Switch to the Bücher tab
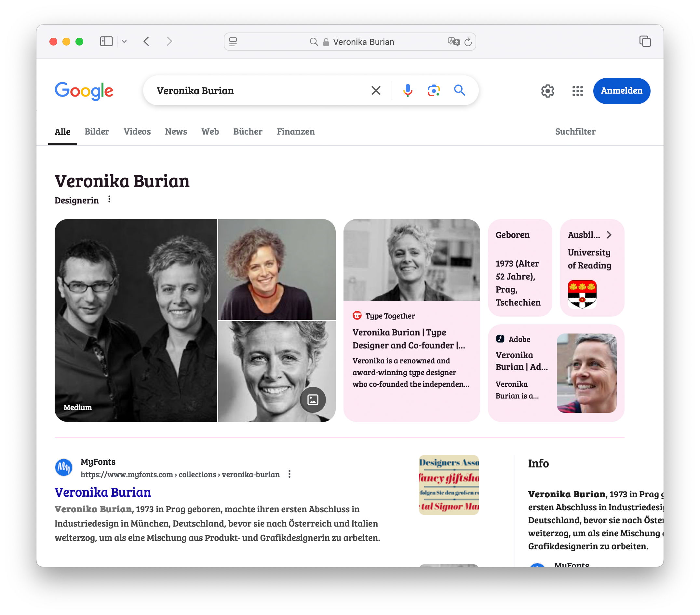 248,132
